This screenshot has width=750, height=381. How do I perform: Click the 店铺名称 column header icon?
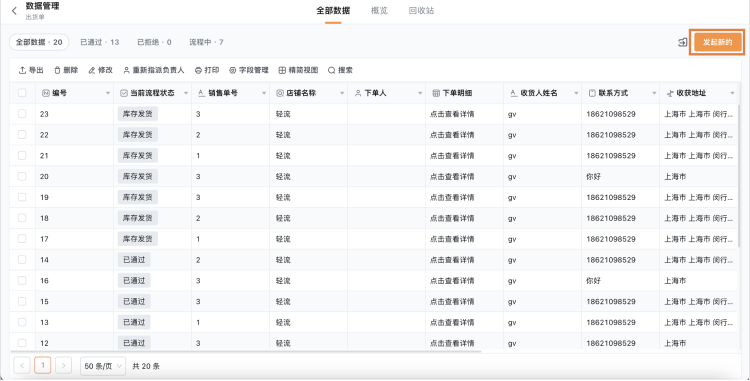coord(280,93)
